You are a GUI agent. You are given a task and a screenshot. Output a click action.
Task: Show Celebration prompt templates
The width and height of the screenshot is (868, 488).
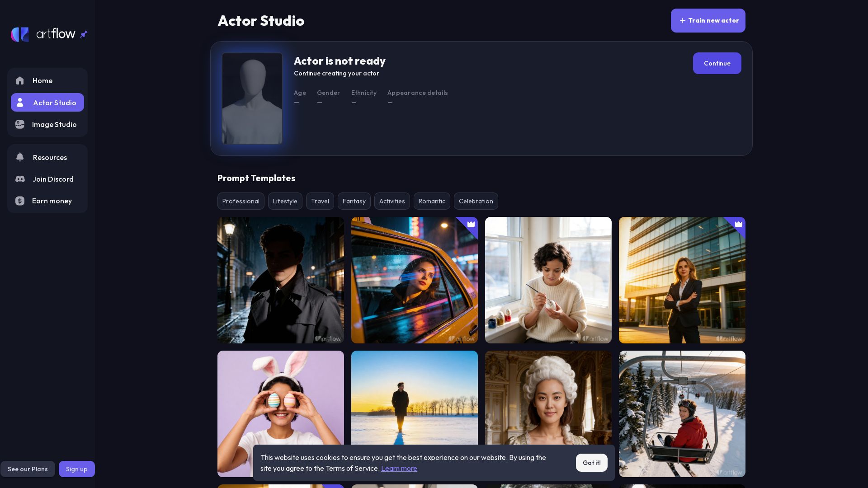476,201
